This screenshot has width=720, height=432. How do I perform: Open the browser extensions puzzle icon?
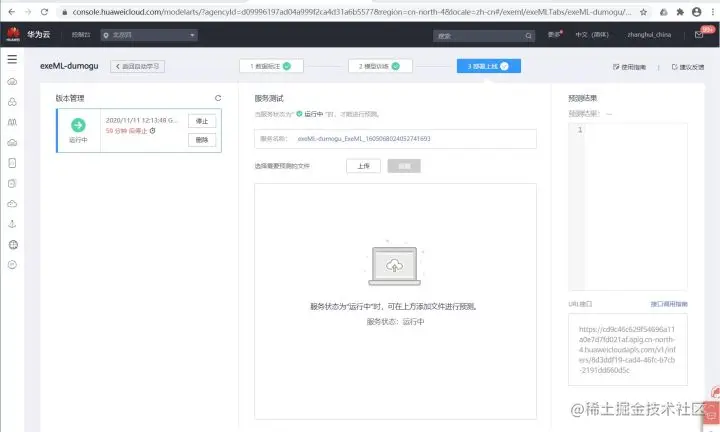(680, 12)
